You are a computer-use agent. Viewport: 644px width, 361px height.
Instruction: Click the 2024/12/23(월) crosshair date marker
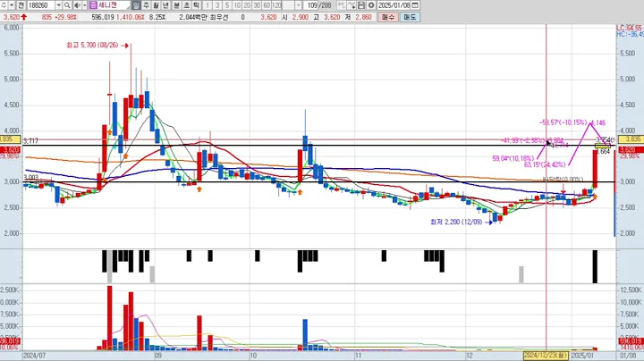coord(546,356)
